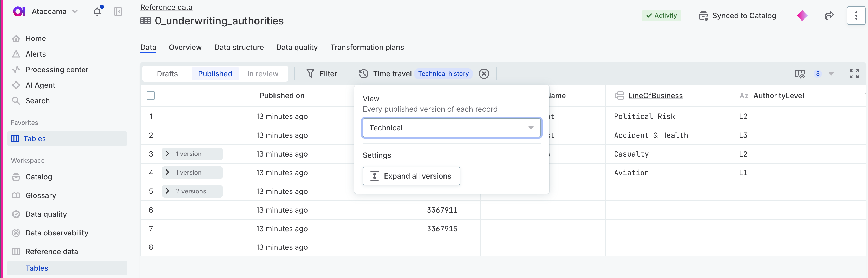Click the column visibility settings icon
The width and height of the screenshot is (868, 278).
800,74
